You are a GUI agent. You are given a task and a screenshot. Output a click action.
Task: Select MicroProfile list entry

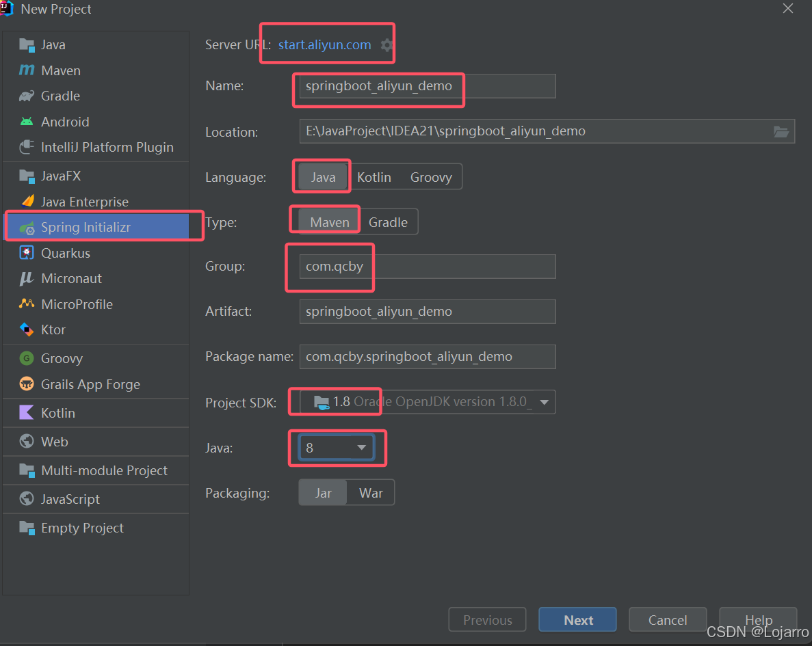tap(96, 304)
